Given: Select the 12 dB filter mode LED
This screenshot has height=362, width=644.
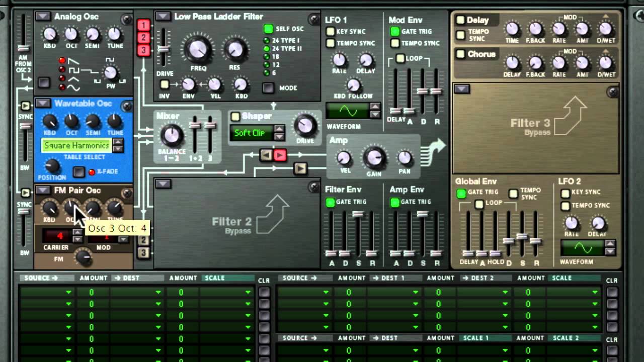Looking at the screenshot, I should click(267, 65).
